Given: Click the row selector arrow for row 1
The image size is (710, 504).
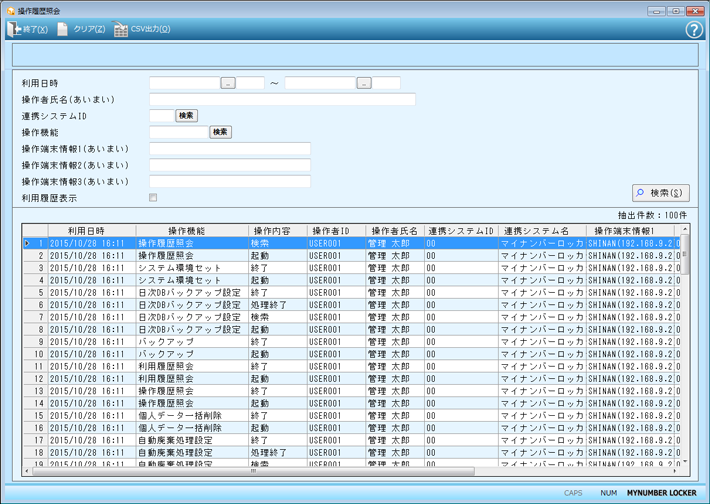Looking at the screenshot, I should 28,244.
